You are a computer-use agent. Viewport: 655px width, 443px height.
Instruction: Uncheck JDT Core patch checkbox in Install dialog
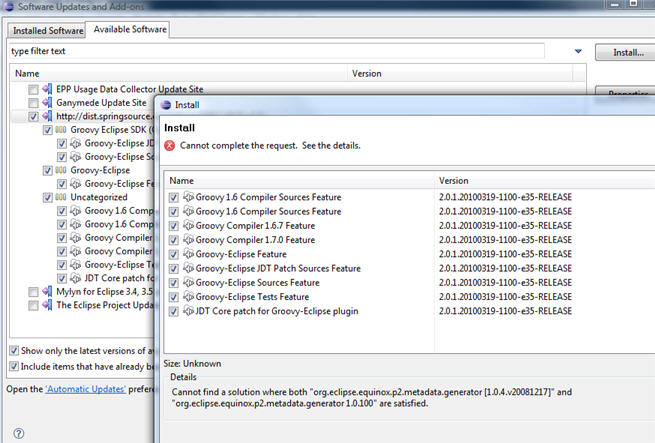[174, 311]
